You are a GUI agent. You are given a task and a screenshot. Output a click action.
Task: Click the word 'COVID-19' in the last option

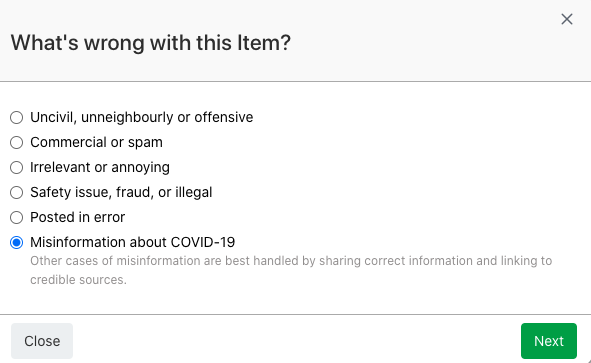coord(203,242)
